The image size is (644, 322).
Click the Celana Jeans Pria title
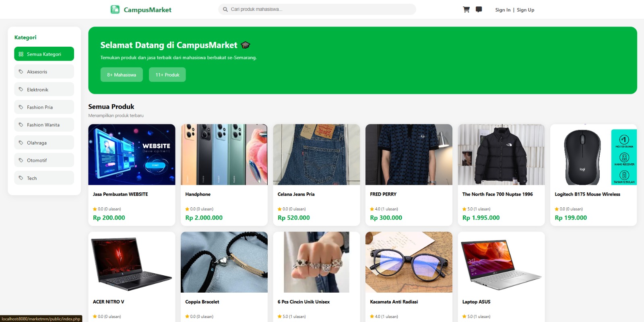coord(296,194)
